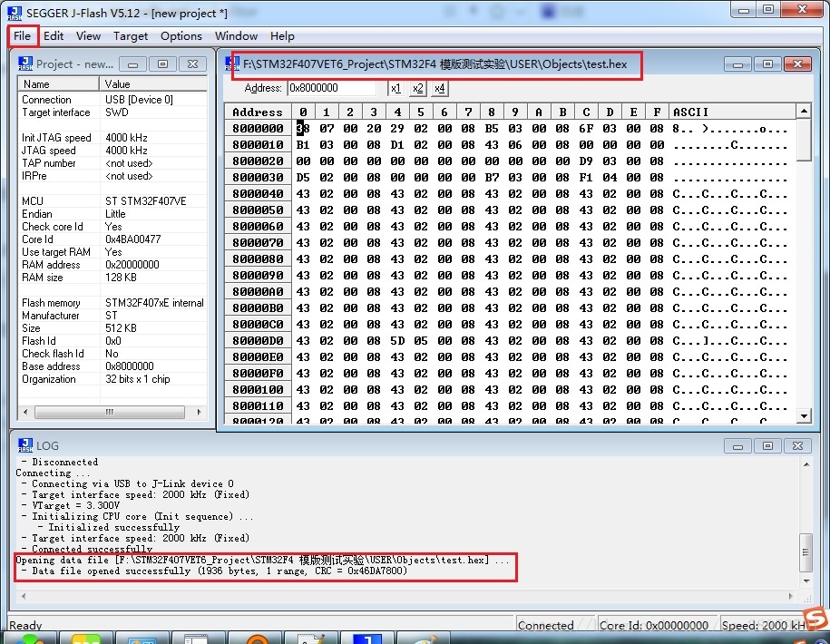The image size is (830, 644).
Task: Minimize the test.hex data window
Action: tap(737, 64)
